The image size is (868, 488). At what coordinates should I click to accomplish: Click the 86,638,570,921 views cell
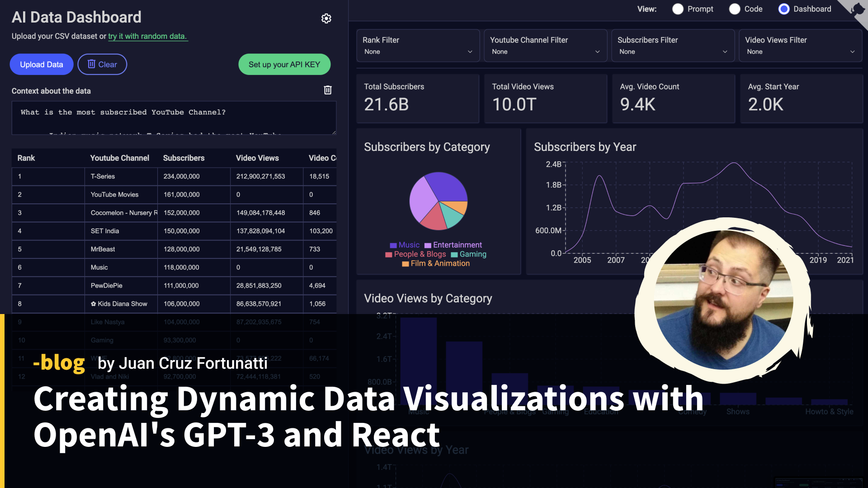(267, 304)
